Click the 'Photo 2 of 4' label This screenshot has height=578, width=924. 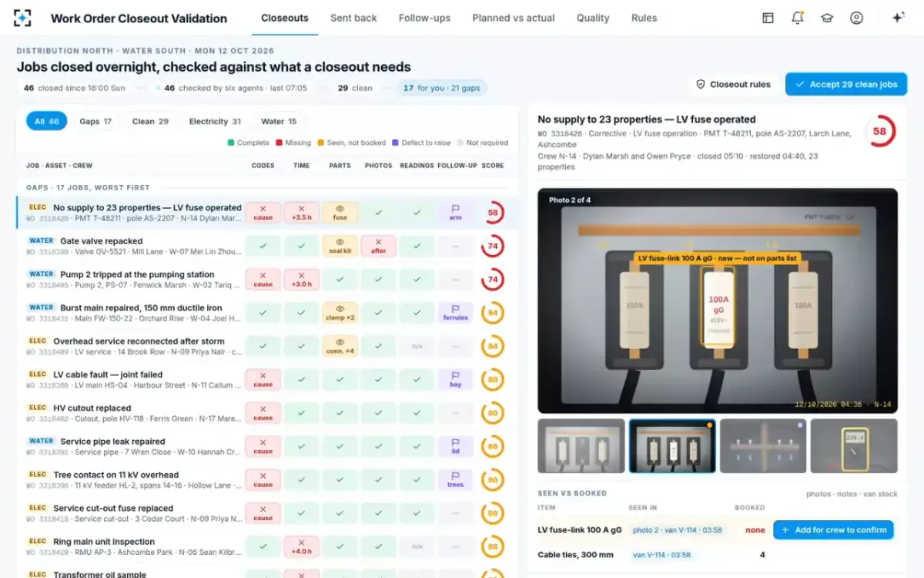(x=570, y=200)
